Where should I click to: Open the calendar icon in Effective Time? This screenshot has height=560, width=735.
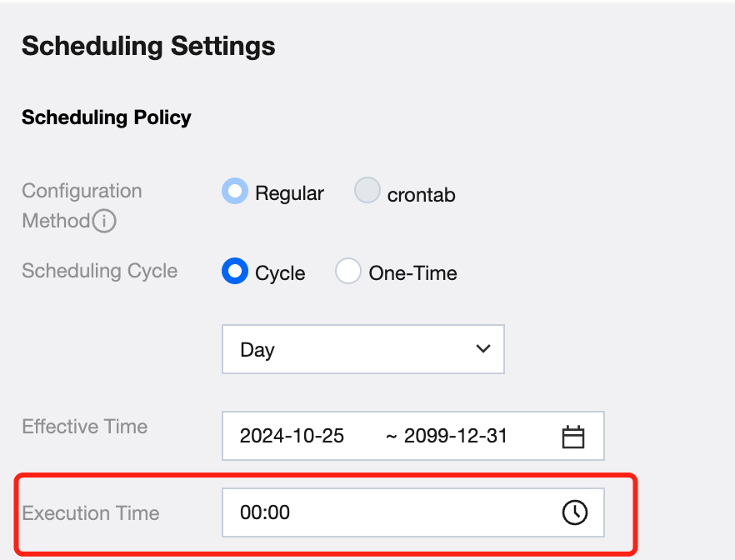[x=573, y=436]
